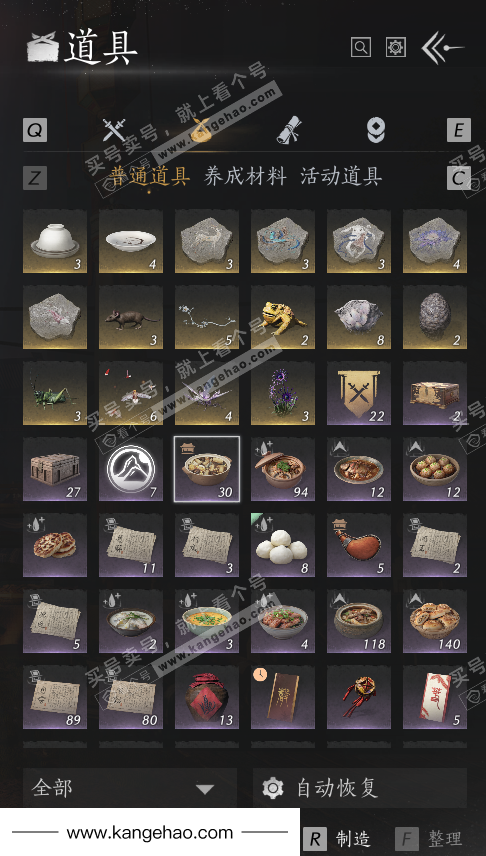Select the golden pouch category icon
The height and width of the screenshot is (856, 486).
(x=201, y=130)
